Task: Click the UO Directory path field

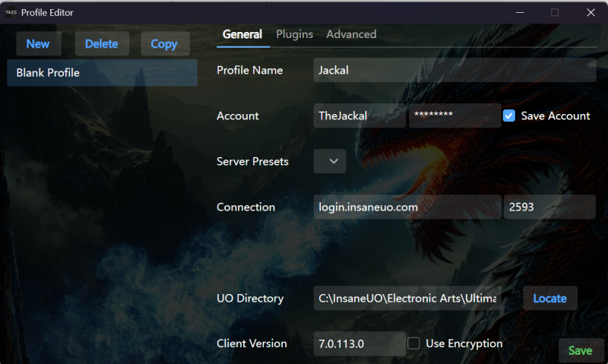Action: coord(407,299)
